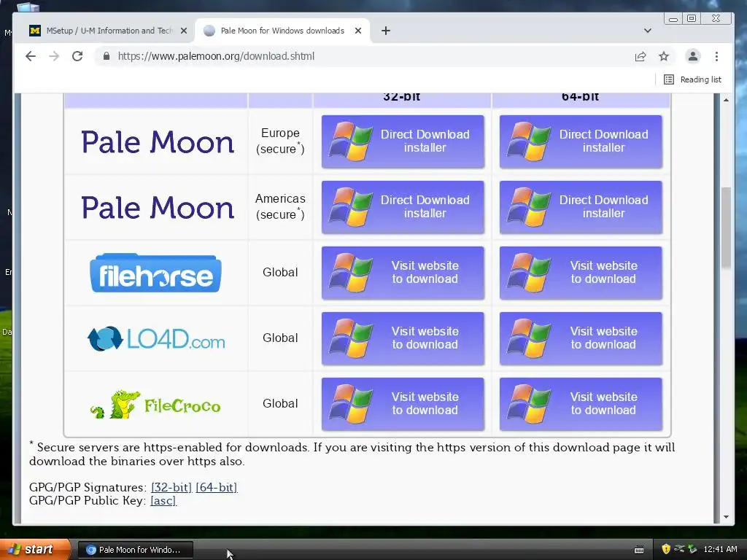
Task: Download 64-bit installer from Europe server
Action: [581, 141]
